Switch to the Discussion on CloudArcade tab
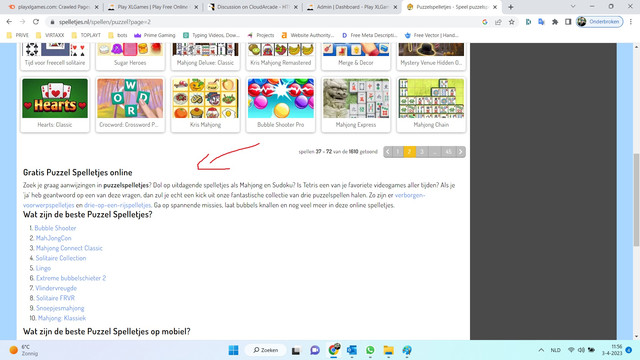Image resolution: width=640 pixels, height=360 pixels. pyautogui.click(x=251, y=7)
